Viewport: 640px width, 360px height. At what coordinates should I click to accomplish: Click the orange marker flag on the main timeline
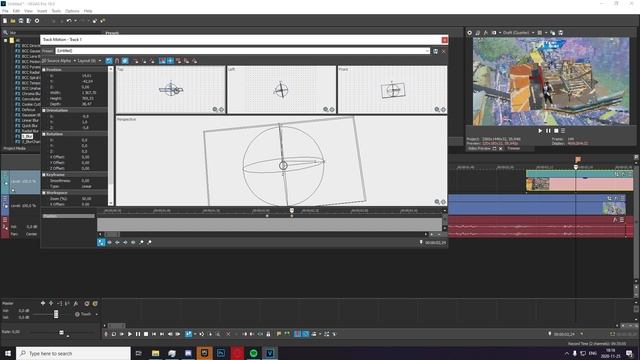pos(578,160)
